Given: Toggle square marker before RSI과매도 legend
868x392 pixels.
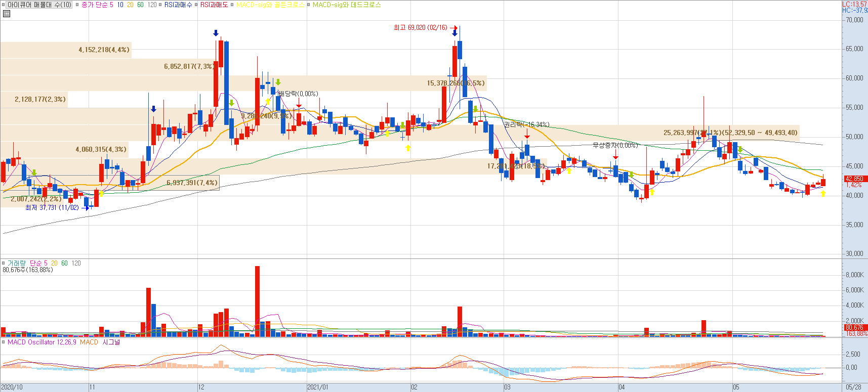Looking at the screenshot, I should [196, 5].
